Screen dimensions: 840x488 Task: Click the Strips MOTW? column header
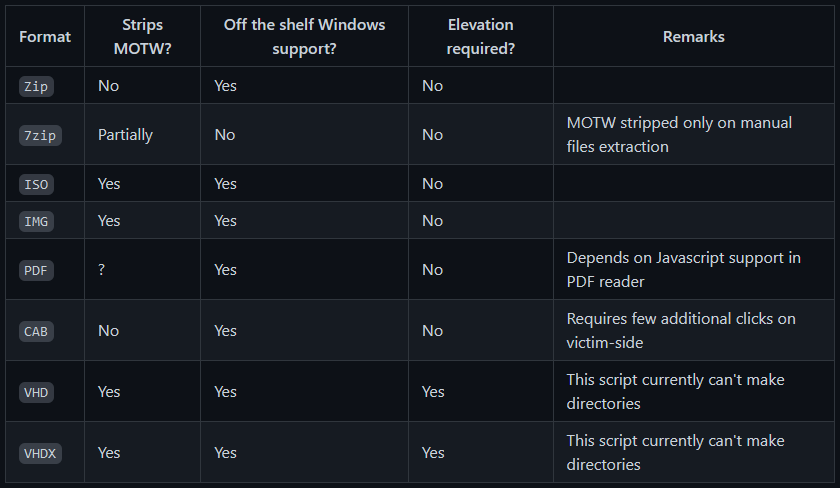point(142,37)
